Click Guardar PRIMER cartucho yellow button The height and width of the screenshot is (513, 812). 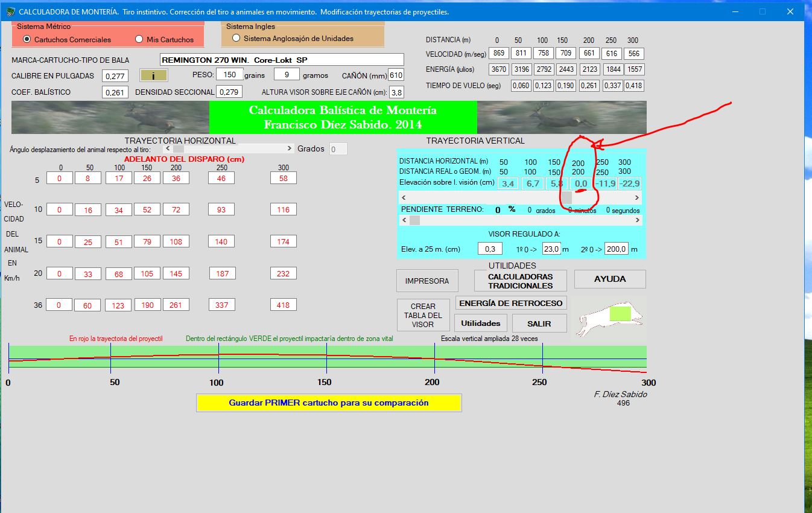328,403
